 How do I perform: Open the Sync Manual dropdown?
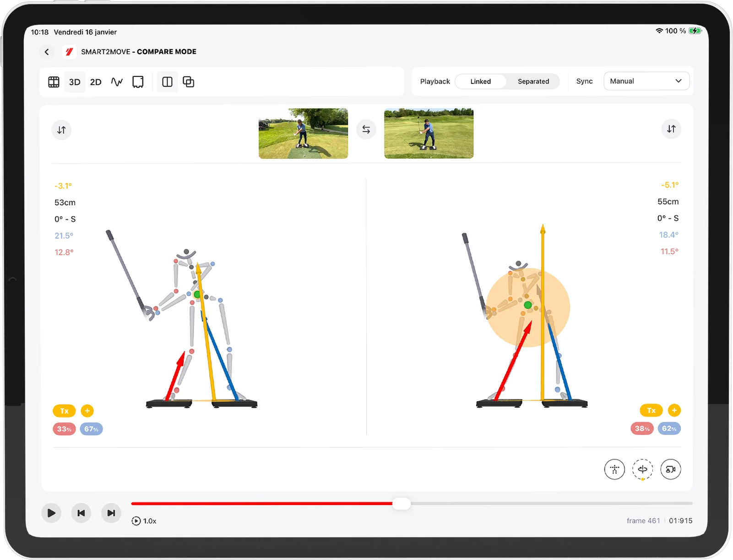point(646,81)
